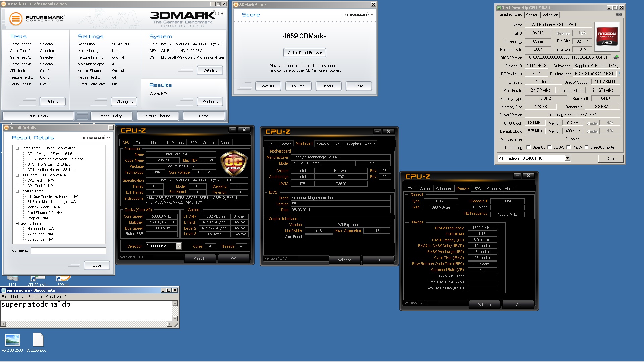Click the Gigabyte OC motherboard badge in CPU-Z
This screenshot has height=362, width=644.
(233, 164)
